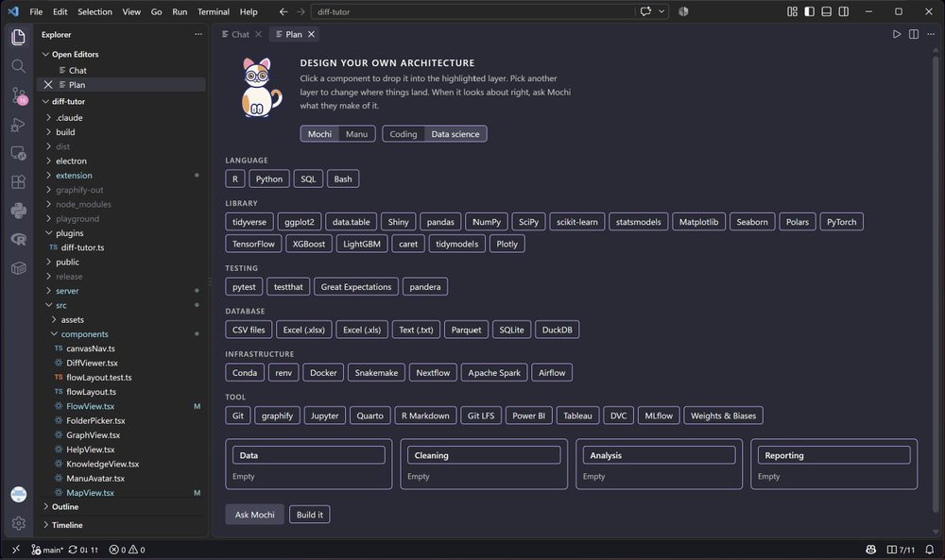
Task: Click the main* branch indicator
Action: click(47, 550)
